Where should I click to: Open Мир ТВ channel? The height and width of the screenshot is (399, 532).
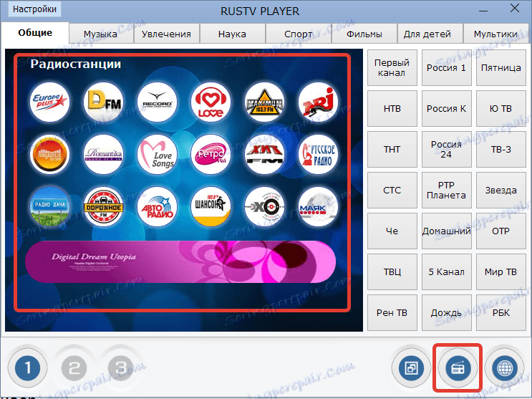point(500,271)
